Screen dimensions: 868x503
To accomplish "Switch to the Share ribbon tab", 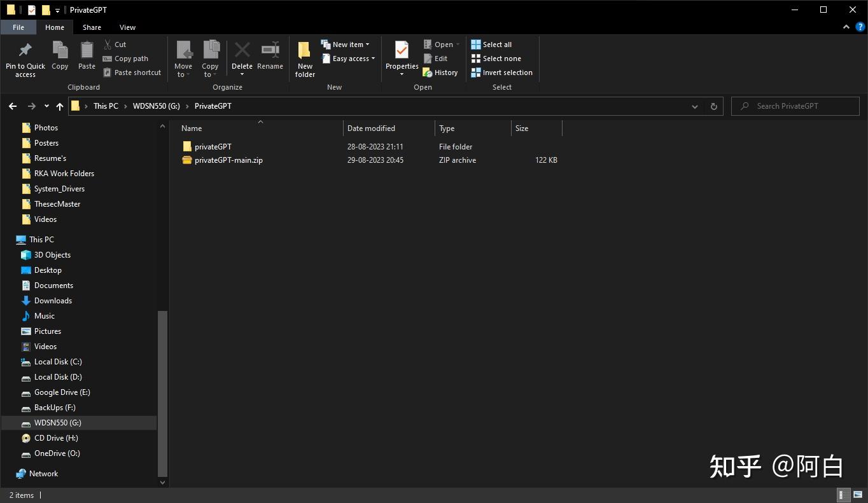I will [92, 27].
